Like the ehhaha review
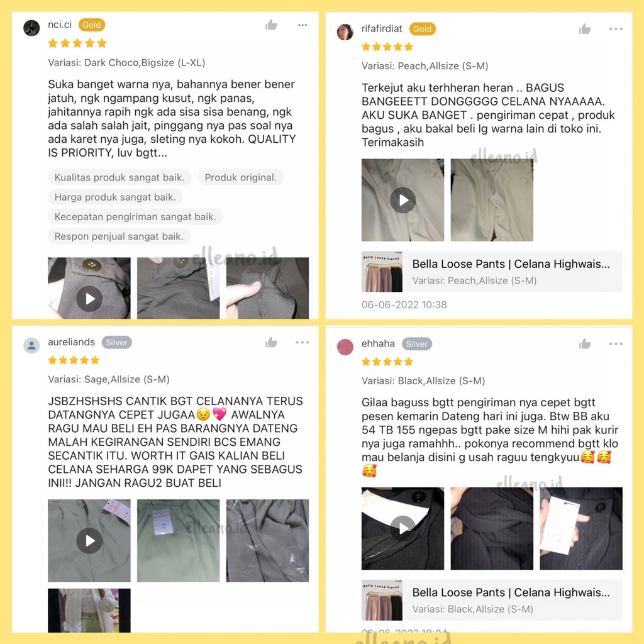 584,344
